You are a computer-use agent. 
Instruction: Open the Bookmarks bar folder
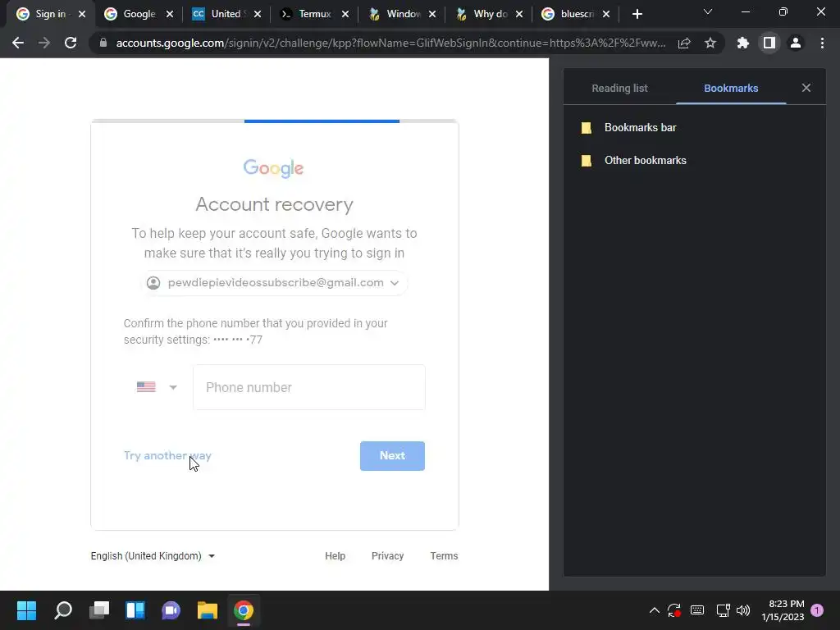(694, 127)
